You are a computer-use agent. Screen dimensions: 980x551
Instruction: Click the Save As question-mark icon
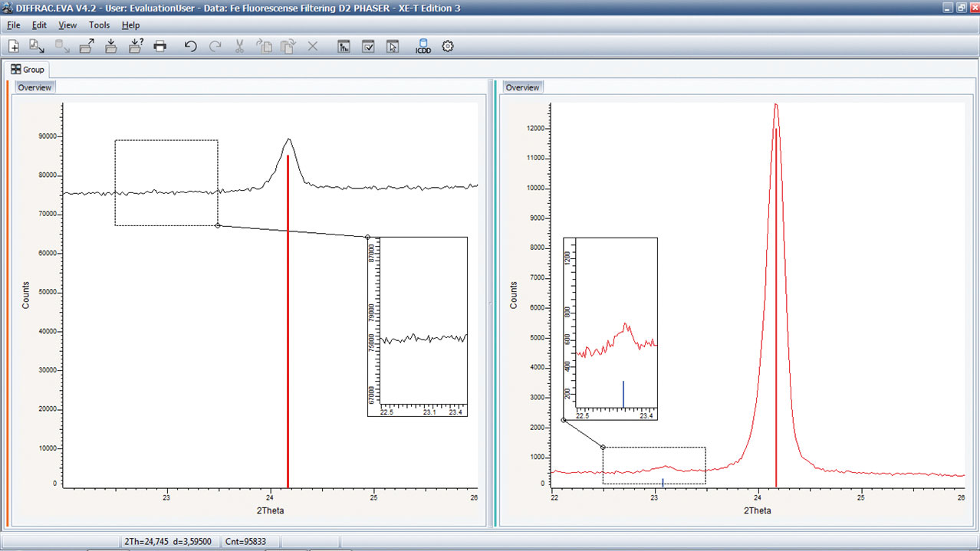pos(136,47)
